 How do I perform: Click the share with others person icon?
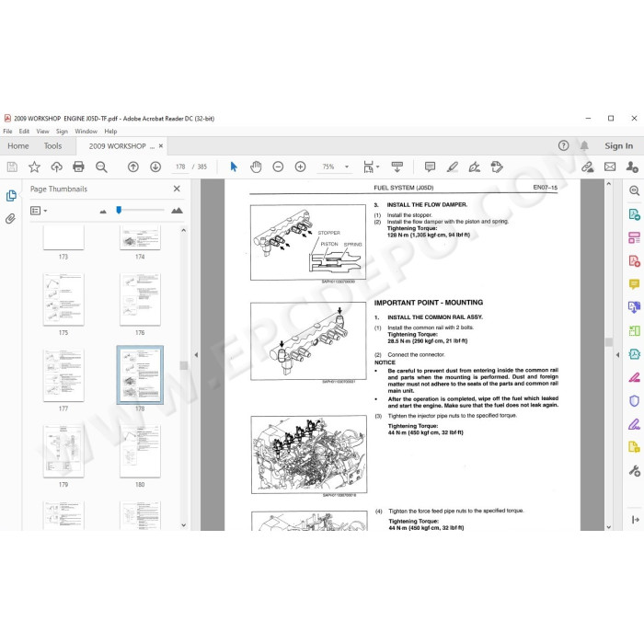[x=632, y=167]
